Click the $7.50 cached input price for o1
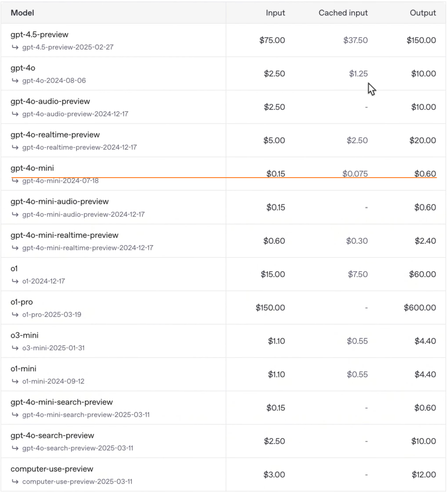448x492 pixels. (x=358, y=274)
